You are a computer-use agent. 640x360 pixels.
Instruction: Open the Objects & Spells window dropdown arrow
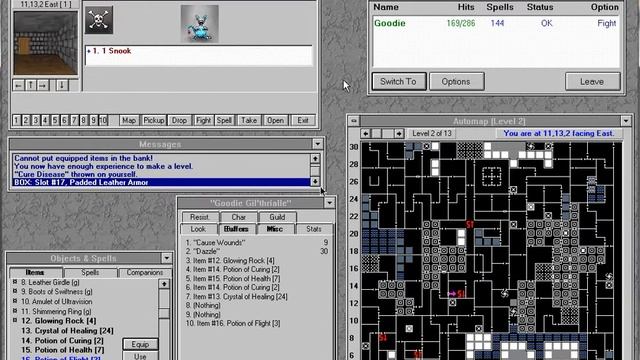point(167,258)
